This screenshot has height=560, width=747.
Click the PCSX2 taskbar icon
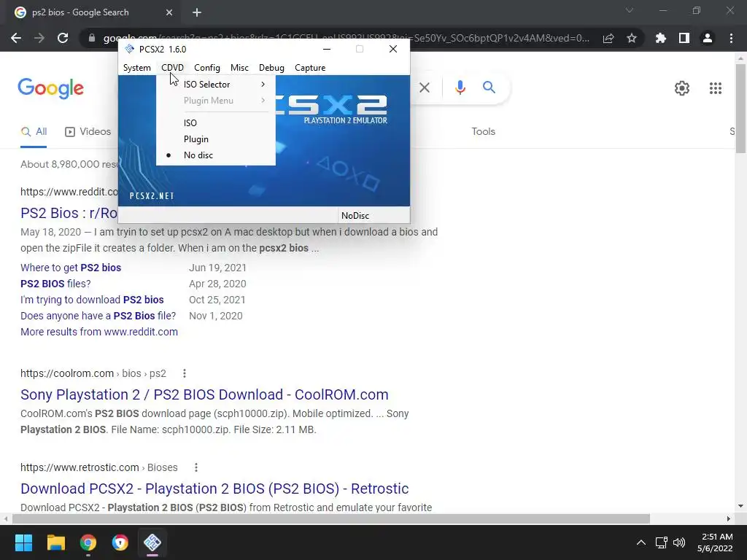(152, 542)
